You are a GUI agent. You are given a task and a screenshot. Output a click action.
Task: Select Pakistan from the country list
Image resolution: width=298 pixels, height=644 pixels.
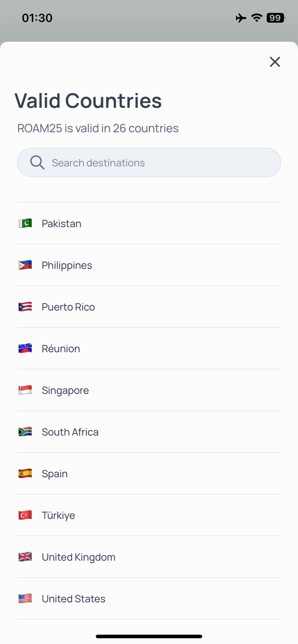pyautogui.click(x=149, y=224)
